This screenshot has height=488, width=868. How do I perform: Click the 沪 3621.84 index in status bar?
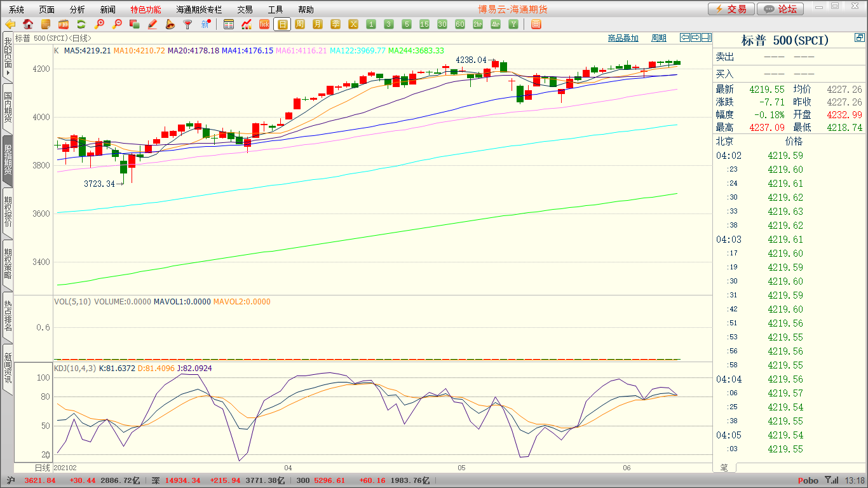point(32,480)
